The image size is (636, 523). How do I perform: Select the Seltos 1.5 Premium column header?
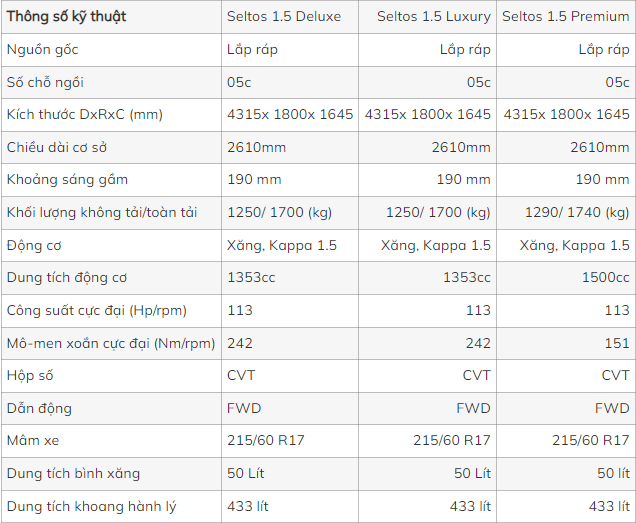(x=566, y=17)
